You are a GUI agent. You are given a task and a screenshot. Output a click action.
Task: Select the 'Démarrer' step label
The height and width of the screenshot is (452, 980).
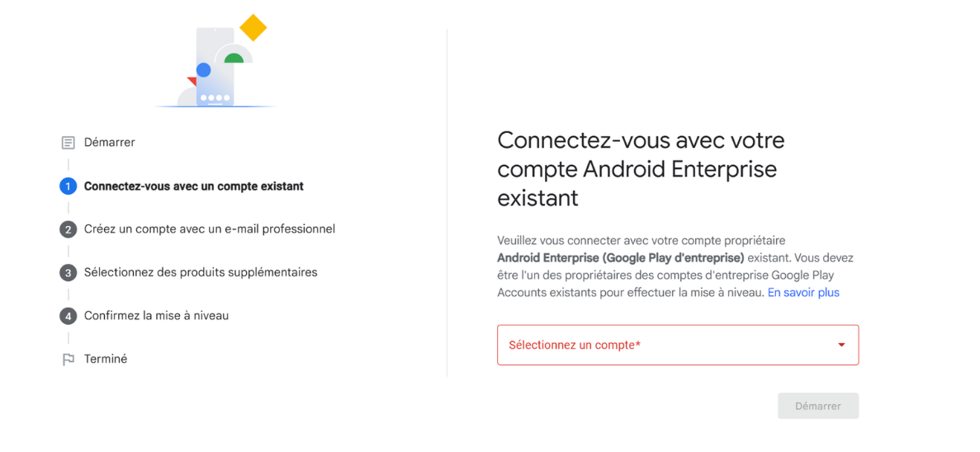(109, 143)
